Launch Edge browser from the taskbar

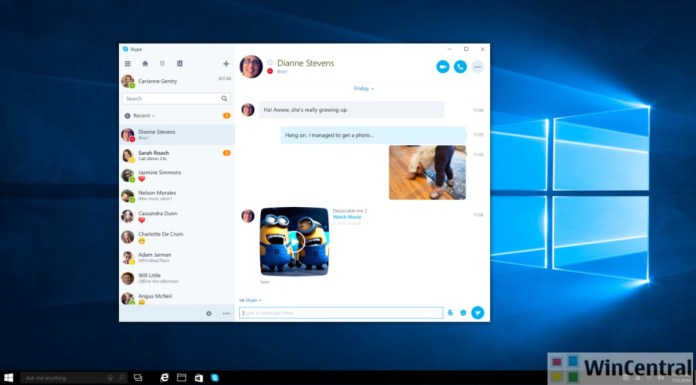tap(164, 377)
